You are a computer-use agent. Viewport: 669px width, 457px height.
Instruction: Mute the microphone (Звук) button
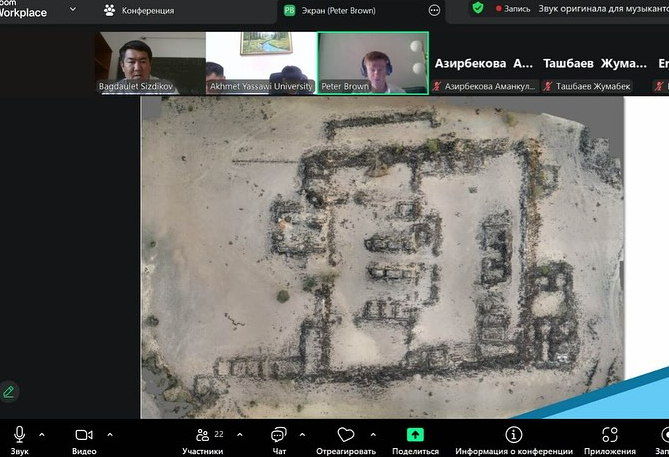(x=19, y=434)
